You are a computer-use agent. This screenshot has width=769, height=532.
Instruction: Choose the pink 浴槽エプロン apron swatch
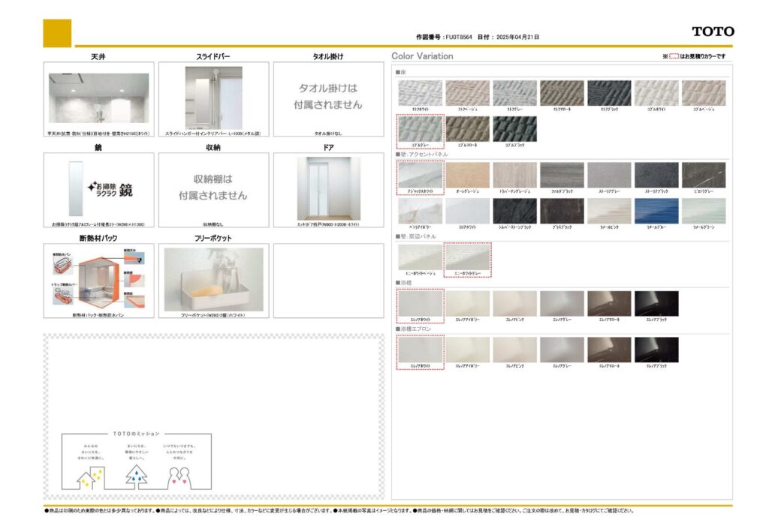click(514, 350)
